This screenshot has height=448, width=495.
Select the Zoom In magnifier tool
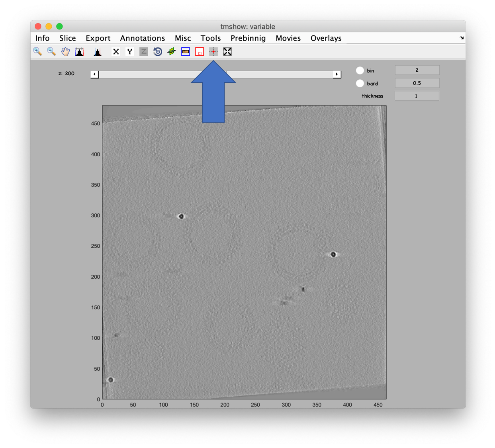(37, 51)
